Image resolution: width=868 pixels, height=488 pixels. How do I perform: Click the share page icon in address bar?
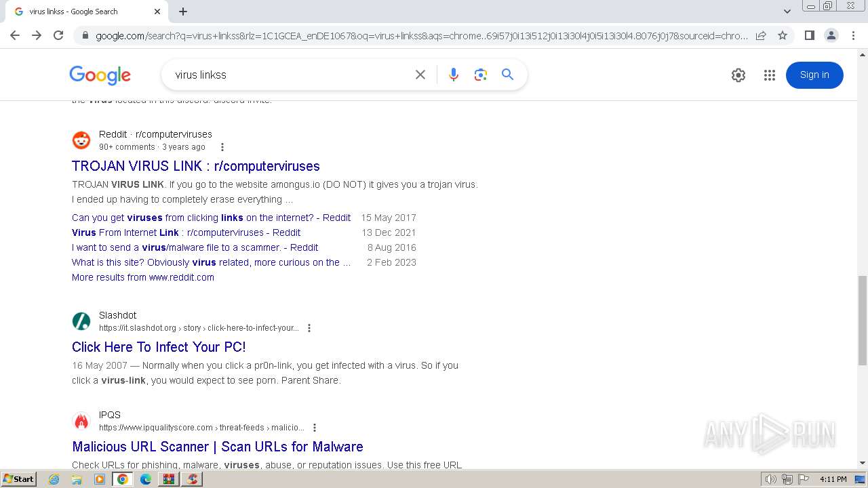[761, 35]
